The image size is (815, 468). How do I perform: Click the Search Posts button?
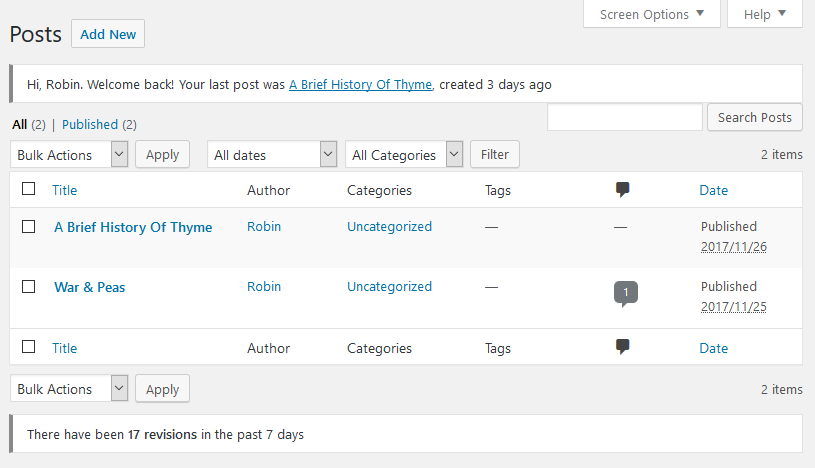click(x=754, y=117)
